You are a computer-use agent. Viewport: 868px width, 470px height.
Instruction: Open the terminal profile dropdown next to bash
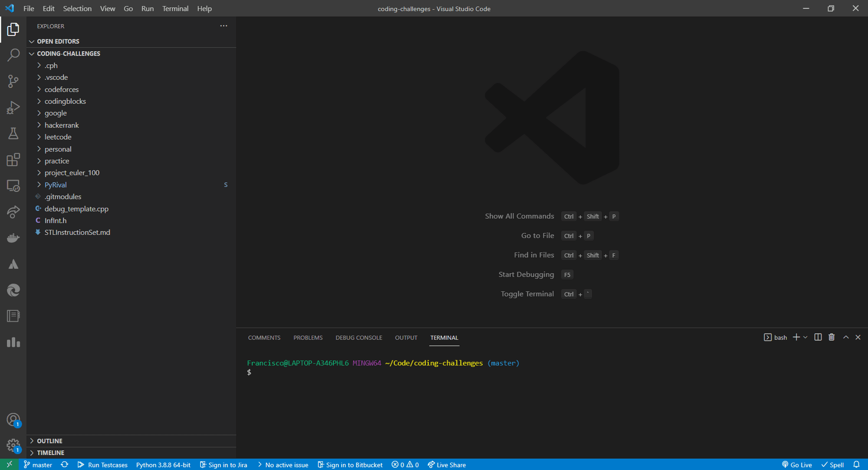point(806,337)
